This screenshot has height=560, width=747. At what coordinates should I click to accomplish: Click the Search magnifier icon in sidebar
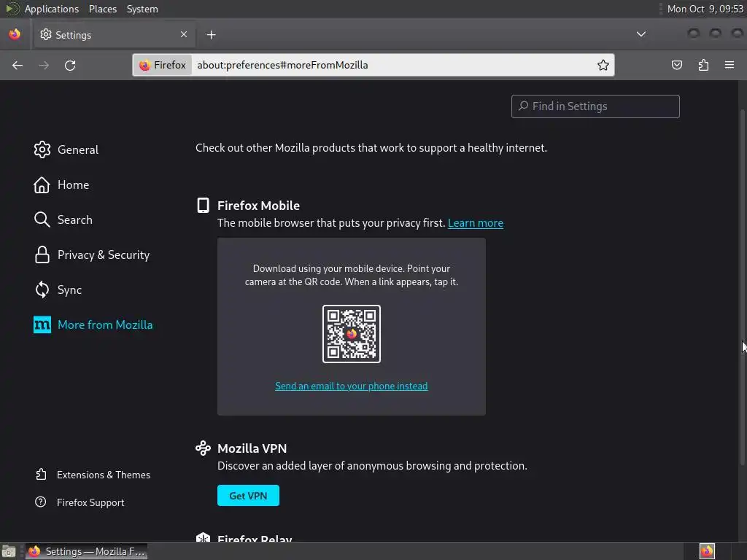(42, 220)
